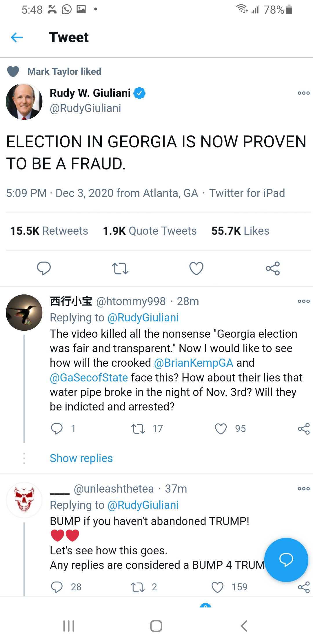Viewport: 313px width, 644px height.
Task: Tap the back arrow in the Tweet header
Action: tap(17, 37)
